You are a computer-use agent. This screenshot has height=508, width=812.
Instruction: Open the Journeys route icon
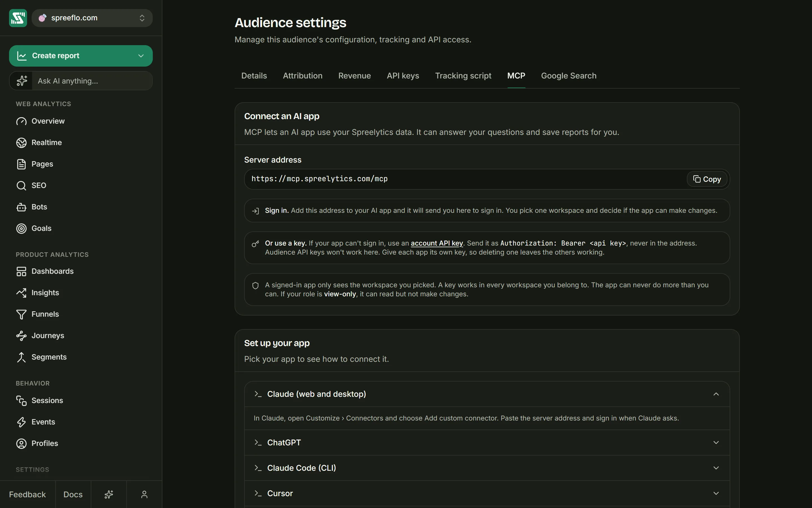(x=21, y=336)
